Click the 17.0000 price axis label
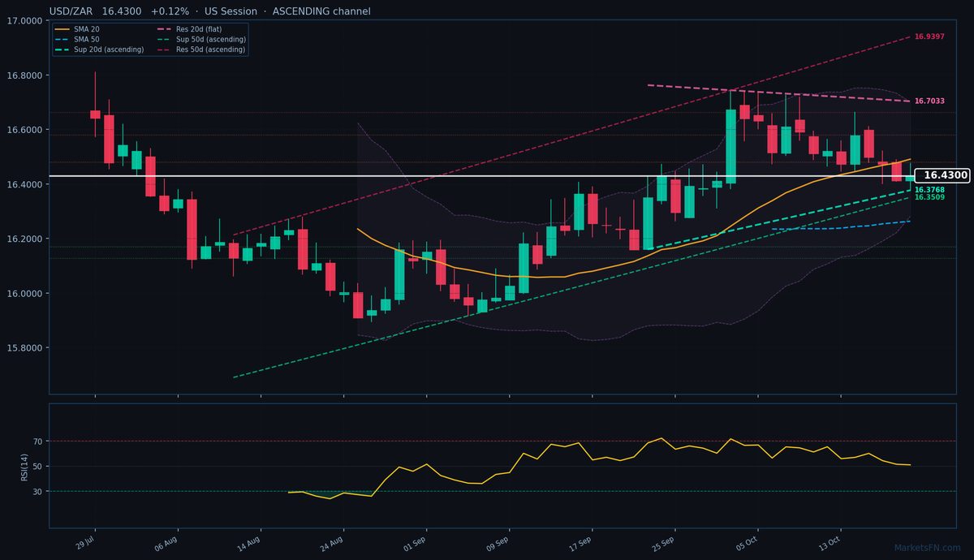This screenshot has width=974, height=560. [26, 21]
